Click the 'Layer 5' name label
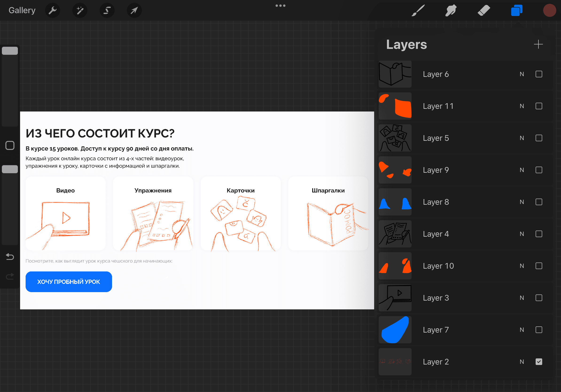Screen dimensions: 561x392 (436, 138)
